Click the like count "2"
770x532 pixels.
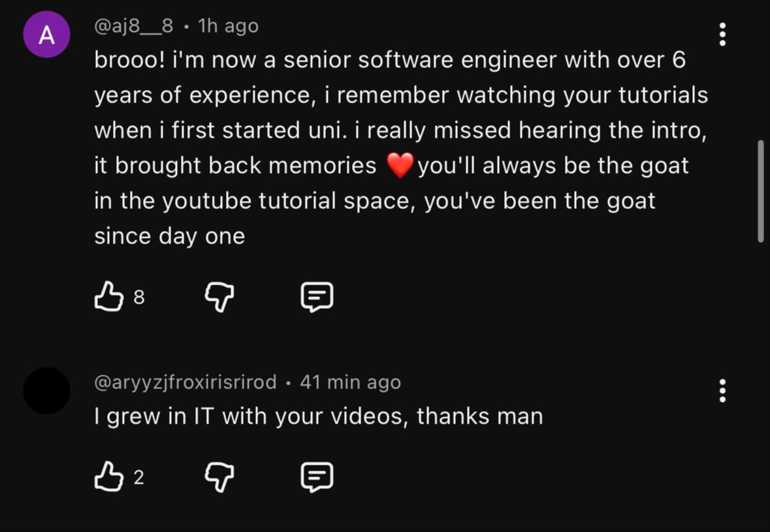[138, 478]
